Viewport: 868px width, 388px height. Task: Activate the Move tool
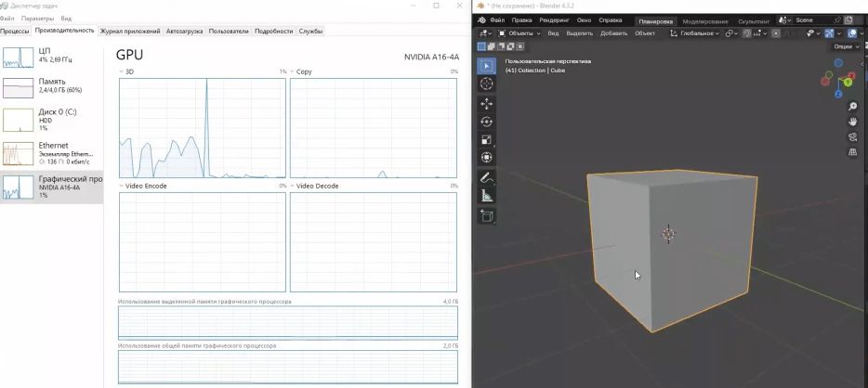click(487, 103)
